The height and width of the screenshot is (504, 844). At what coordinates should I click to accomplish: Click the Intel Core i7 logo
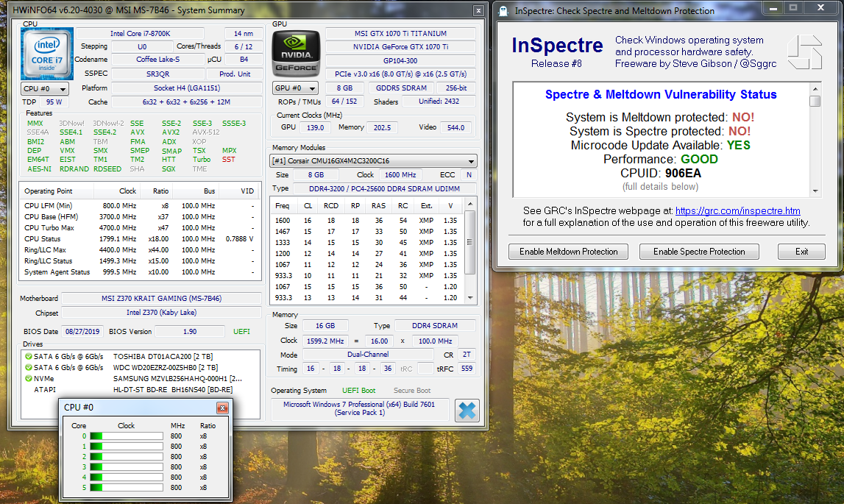pyautogui.click(x=47, y=54)
